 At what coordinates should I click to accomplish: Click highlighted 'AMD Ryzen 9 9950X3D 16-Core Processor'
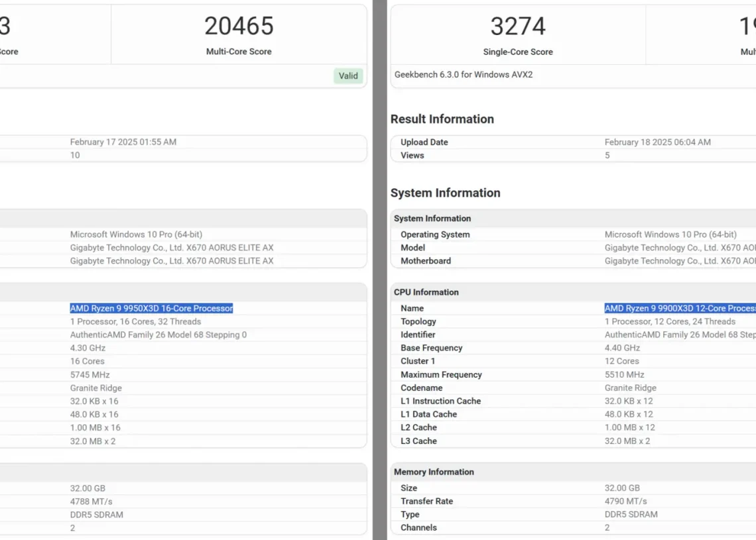151,308
